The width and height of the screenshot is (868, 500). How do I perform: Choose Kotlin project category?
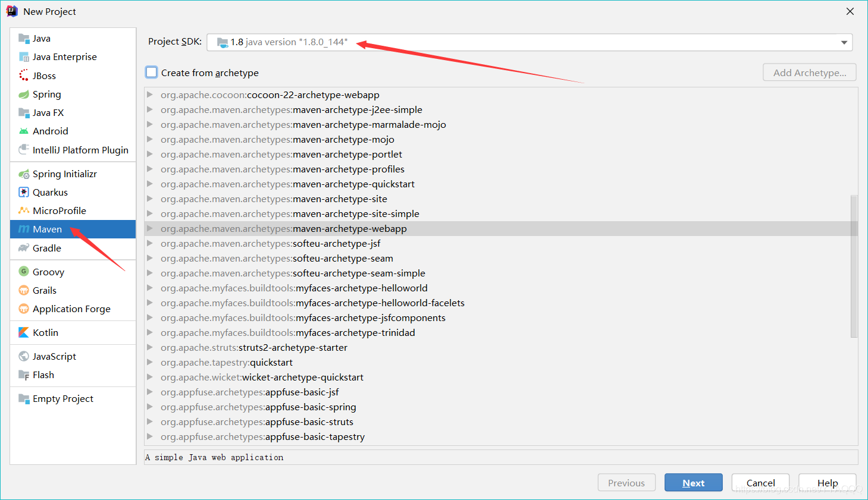click(x=73, y=332)
